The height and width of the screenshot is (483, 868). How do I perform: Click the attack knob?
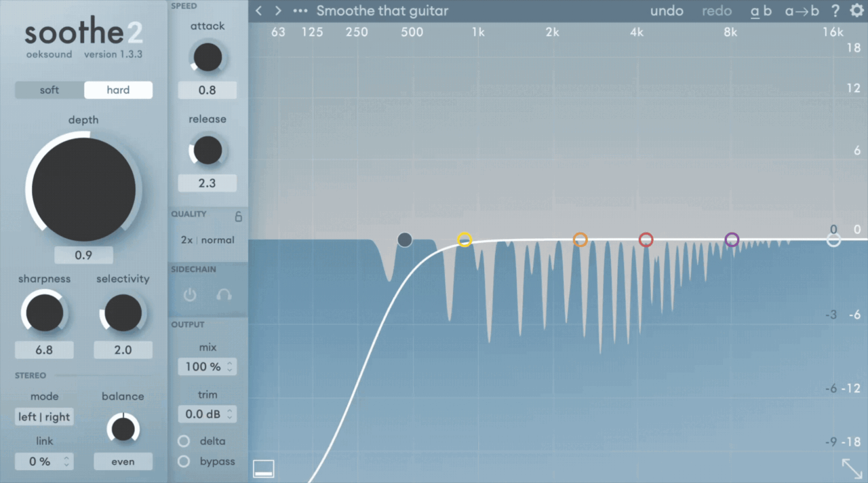208,58
